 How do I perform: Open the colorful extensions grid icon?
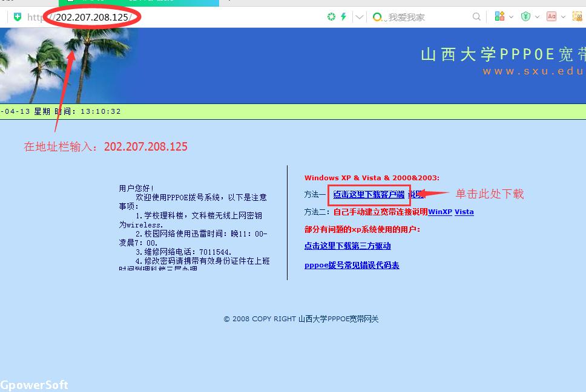coord(499,17)
